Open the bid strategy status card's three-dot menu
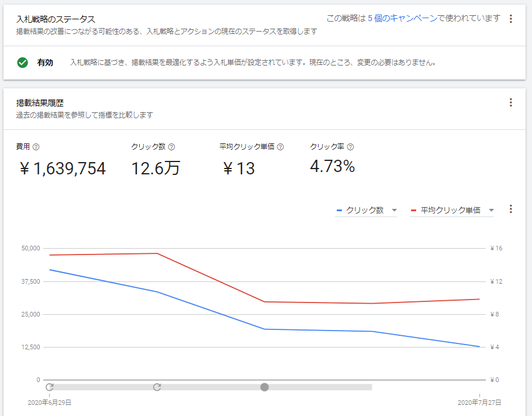Viewport: 532px width, 416px height. [510, 19]
